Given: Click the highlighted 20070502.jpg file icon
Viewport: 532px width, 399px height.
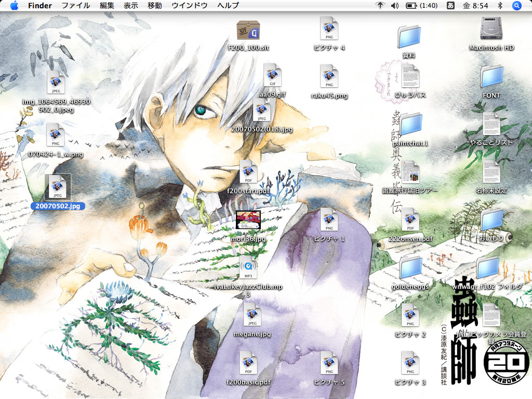Looking at the screenshot, I should click(x=58, y=187).
